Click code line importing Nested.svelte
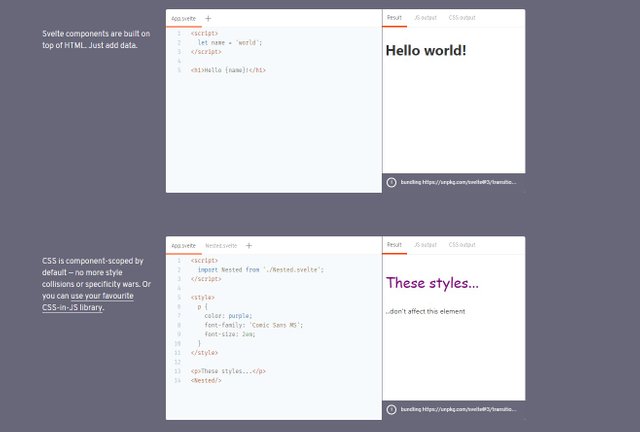This screenshot has width=640, height=432. coord(260,269)
